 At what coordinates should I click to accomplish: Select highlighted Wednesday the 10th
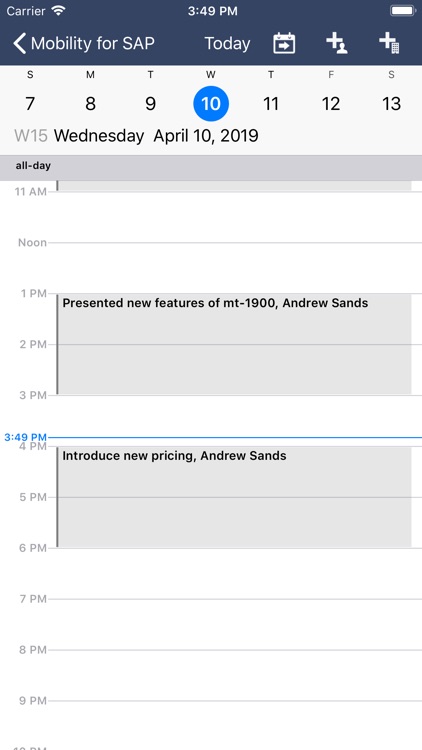pyautogui.click(x=211, y=103)
